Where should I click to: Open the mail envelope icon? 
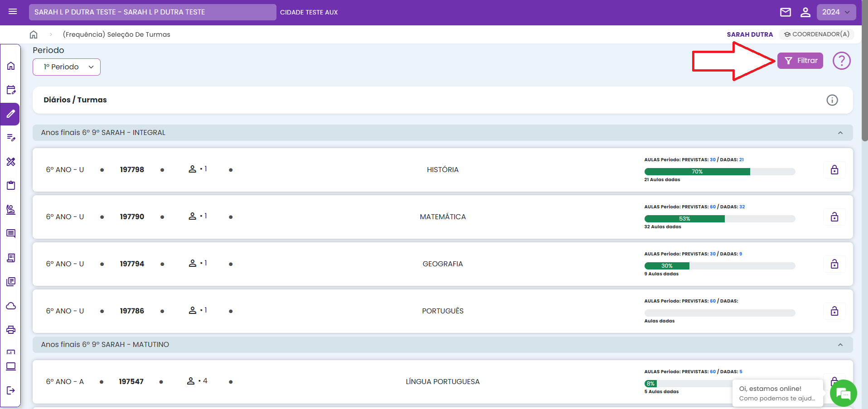click(785, 12)
